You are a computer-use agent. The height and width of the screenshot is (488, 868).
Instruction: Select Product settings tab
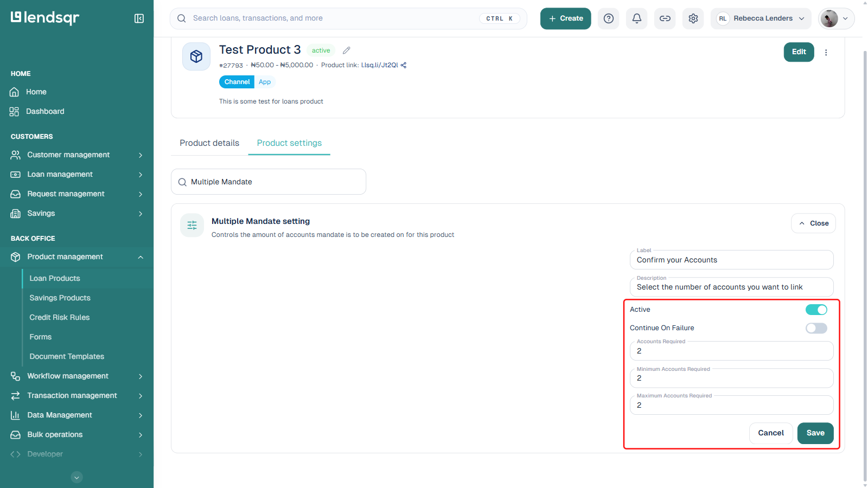(x=289, y=143)
